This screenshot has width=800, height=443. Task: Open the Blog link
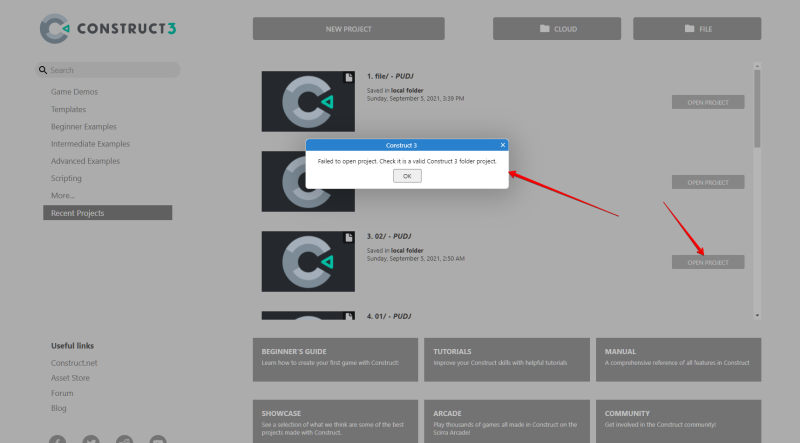pos(59,408)
